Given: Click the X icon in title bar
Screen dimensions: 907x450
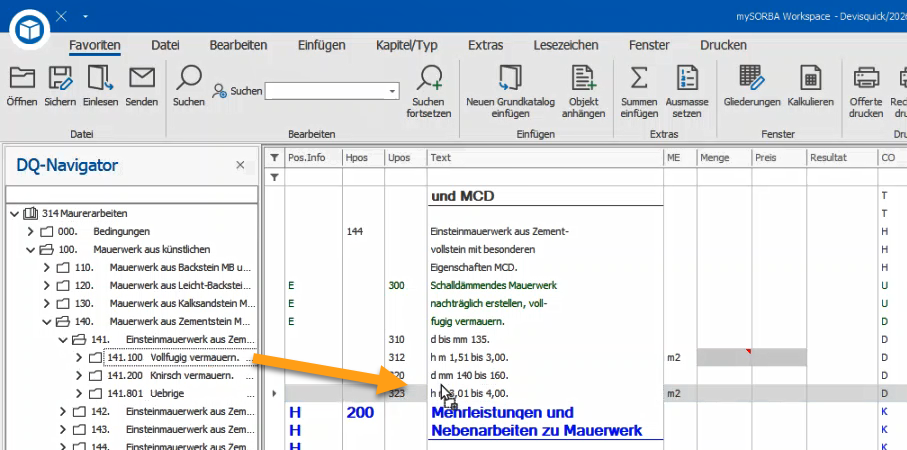Looking at the screenshot, I should (61, 16).
